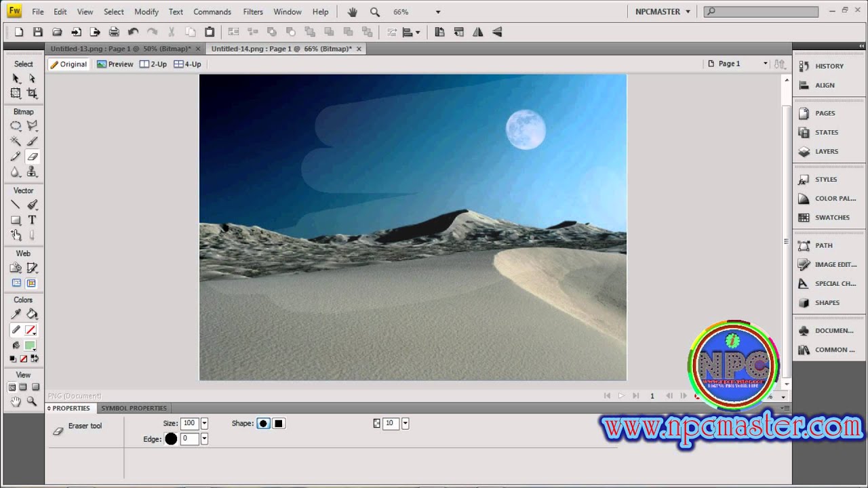
Task: Open the Edge softness dropdown
Action: [204, 439]
